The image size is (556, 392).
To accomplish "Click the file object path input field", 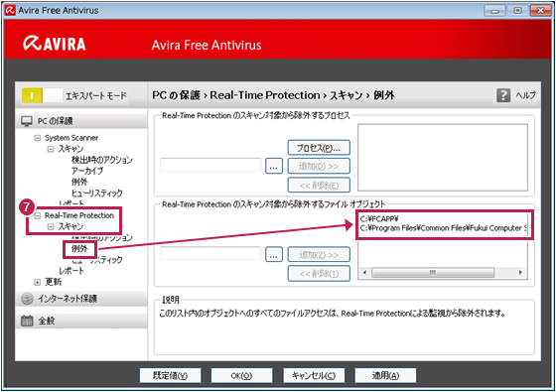I will coord(210,253).
